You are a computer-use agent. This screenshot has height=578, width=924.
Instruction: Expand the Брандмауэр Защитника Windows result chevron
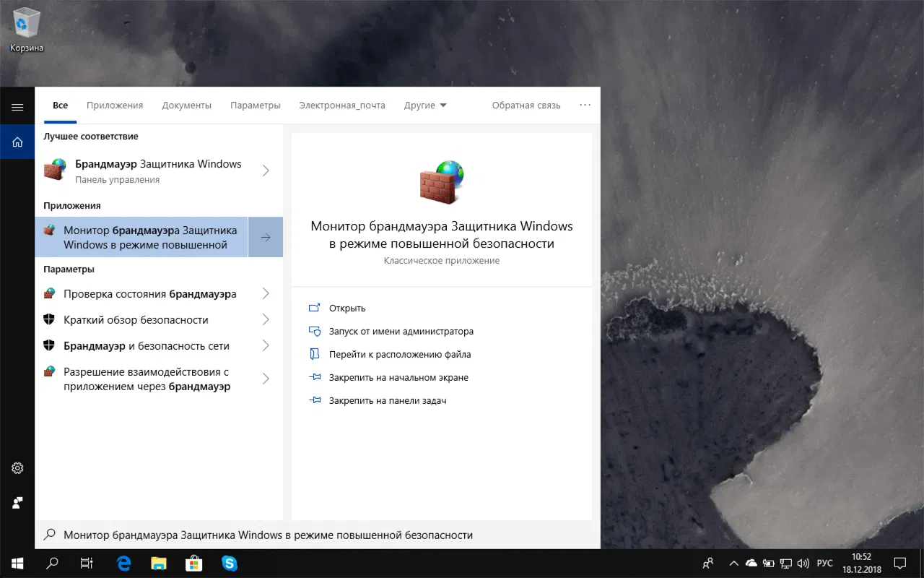266,171
